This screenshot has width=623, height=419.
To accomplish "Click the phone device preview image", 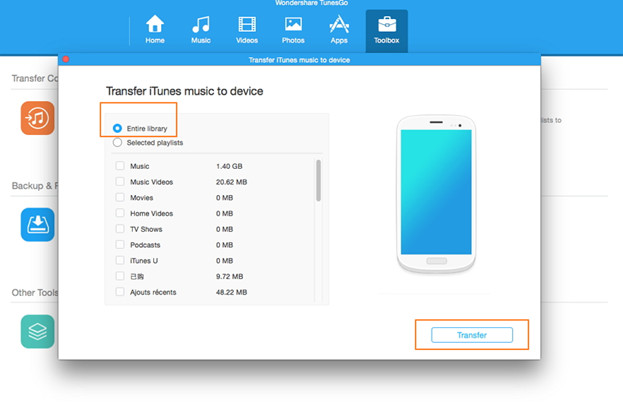I will (437, 194).
